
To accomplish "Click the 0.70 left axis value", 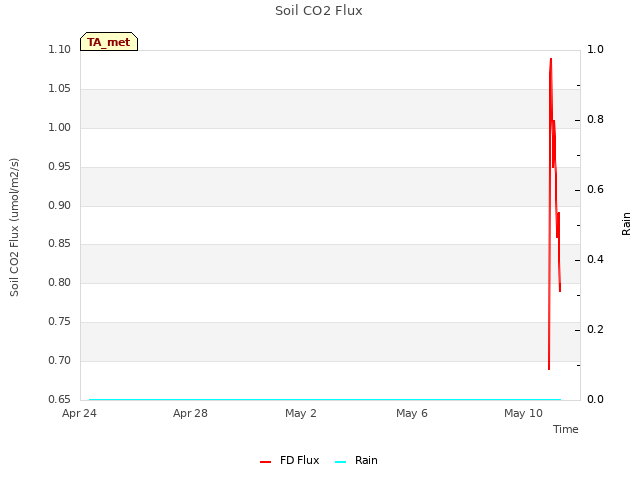I will [60, 360].
